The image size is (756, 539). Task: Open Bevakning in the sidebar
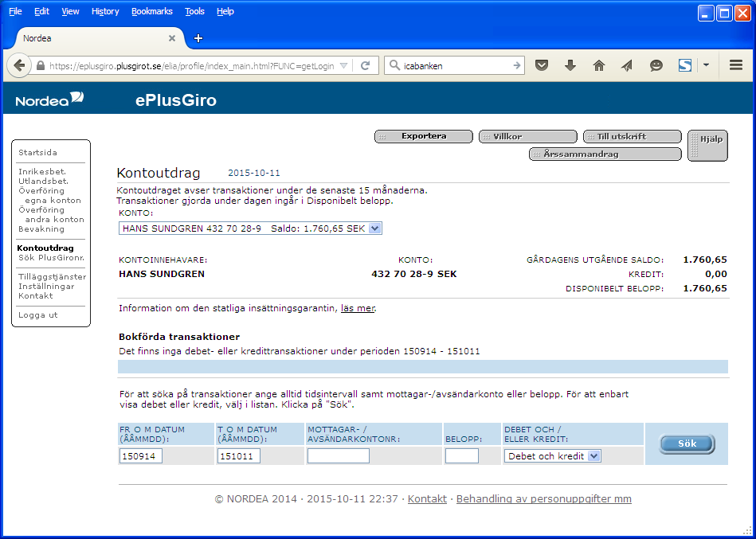click(41, 228)
